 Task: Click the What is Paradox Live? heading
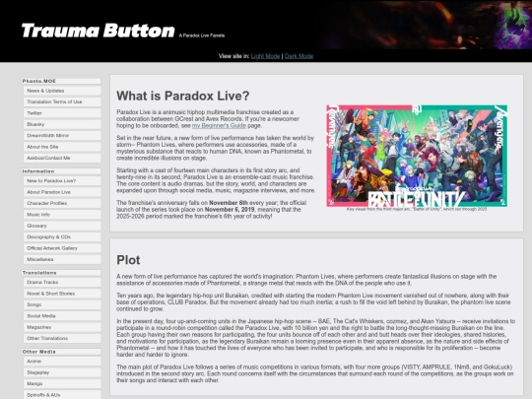(x=183, y=96)
